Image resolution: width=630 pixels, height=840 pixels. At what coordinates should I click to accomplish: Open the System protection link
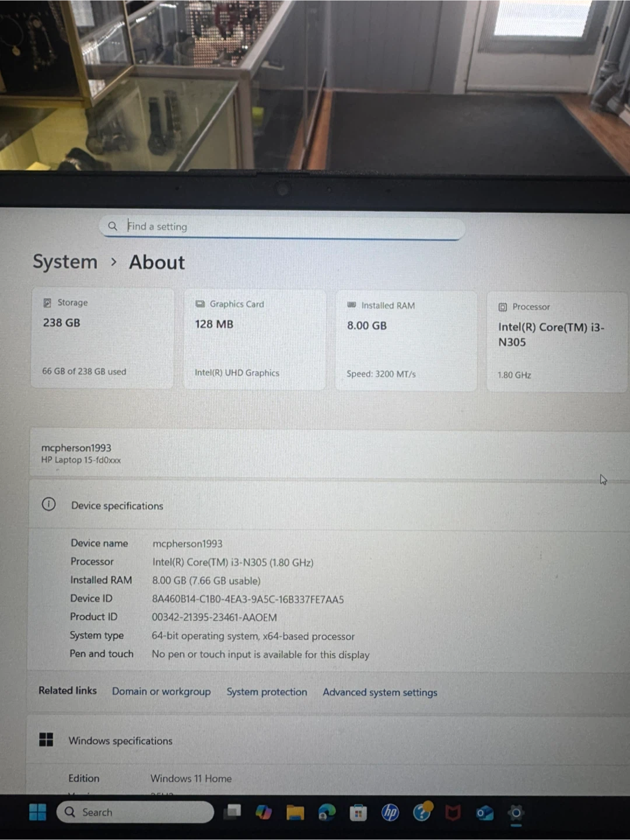pyautogui.click(x=267, y=692)
